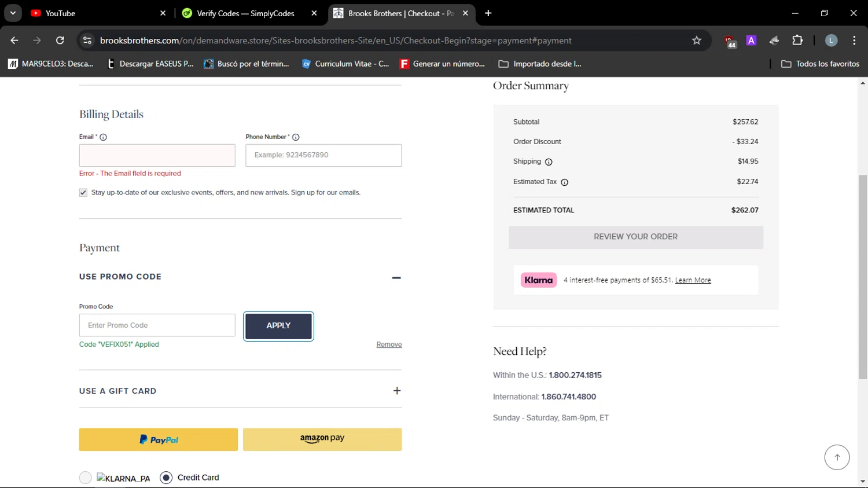Click the Phone Number input field
The image size is (868, 488).
coord(323,155)
